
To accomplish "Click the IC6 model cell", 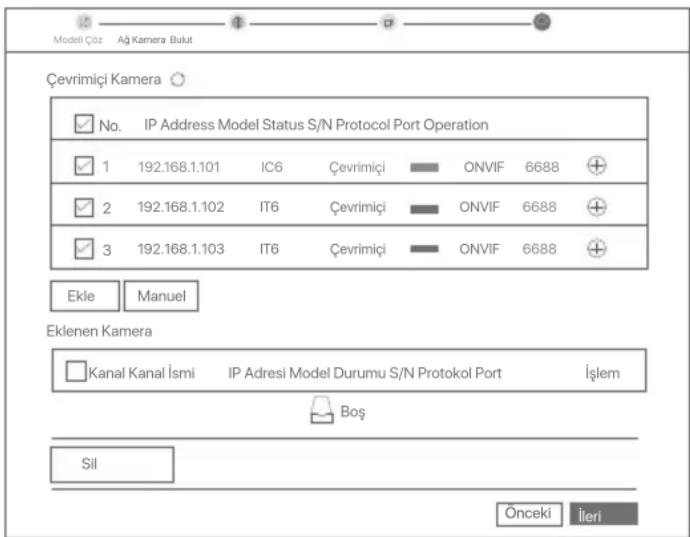I will (272, 167).
